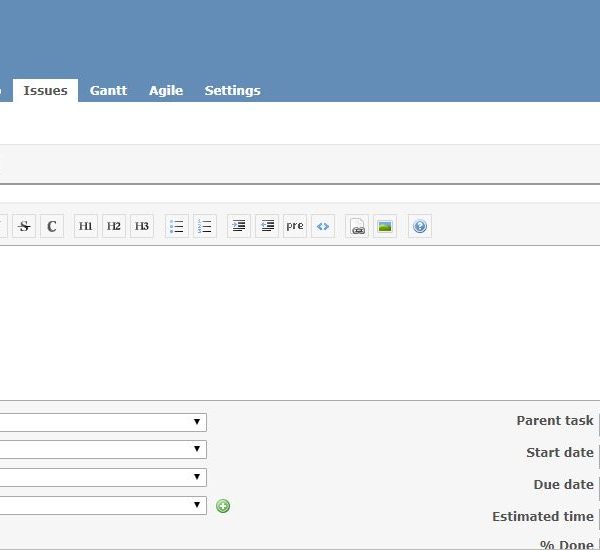Insert a Heading 2 with H2 button
Screen dimensions: 600x550
[114, 227]
